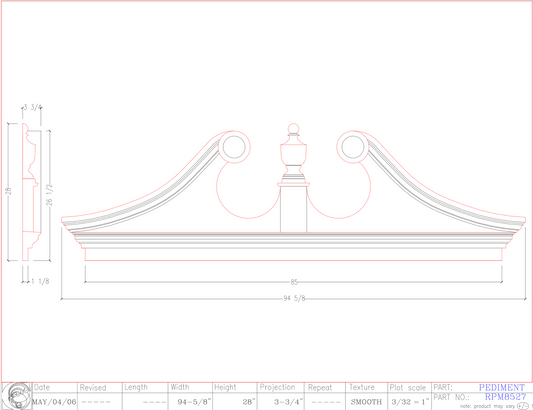Click the "note: product may vary" text

click(487, 406)
